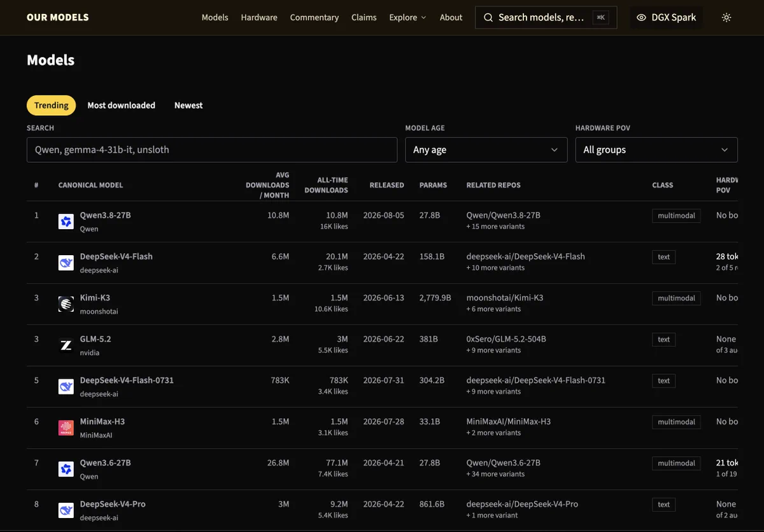Switch to Most downloaded tab
Screen dimensions: 764x532
click(122, 105)
